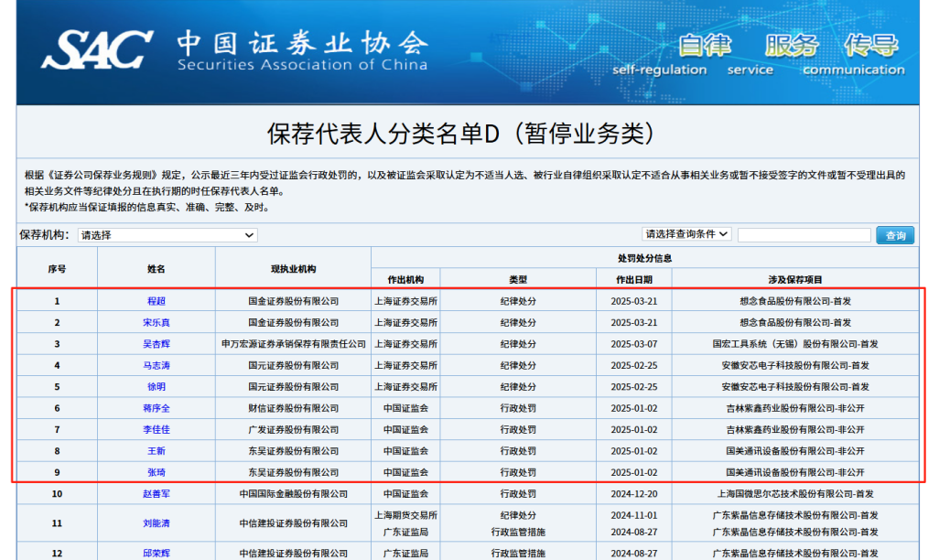
Task: Open the name link 马志涛
Action: pyautogui.click(x=157, y=365)
